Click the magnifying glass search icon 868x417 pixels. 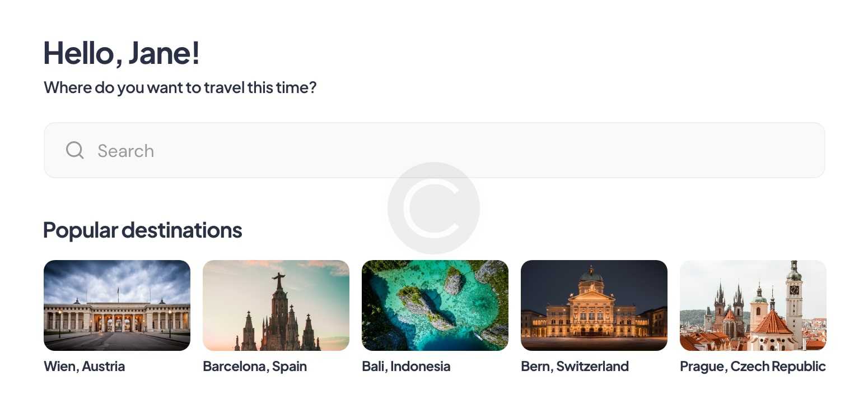coord(74,150)
